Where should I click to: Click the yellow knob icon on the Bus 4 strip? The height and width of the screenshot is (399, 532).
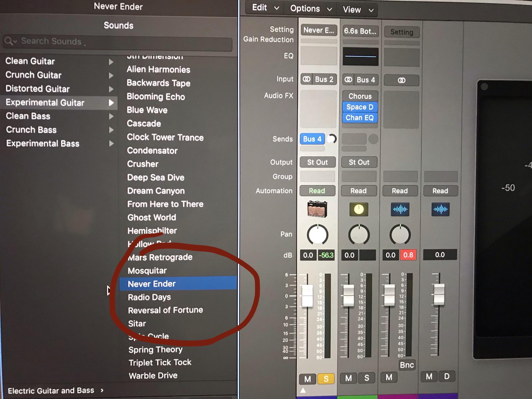click(358, 209)
